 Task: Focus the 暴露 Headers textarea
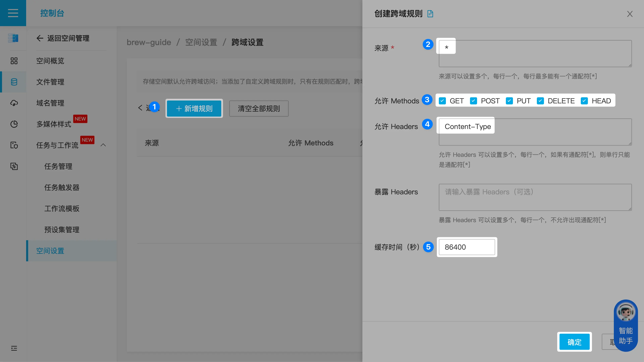[535, 197]
